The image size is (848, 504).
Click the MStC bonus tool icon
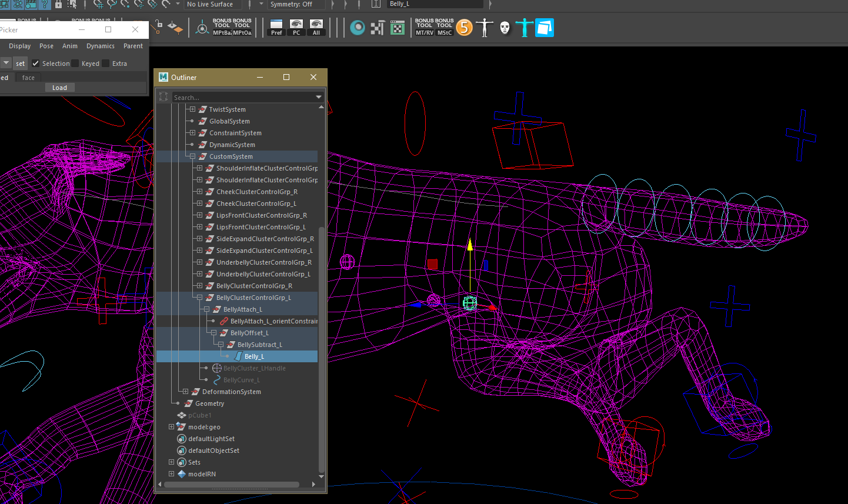click(x=445, y=27)
